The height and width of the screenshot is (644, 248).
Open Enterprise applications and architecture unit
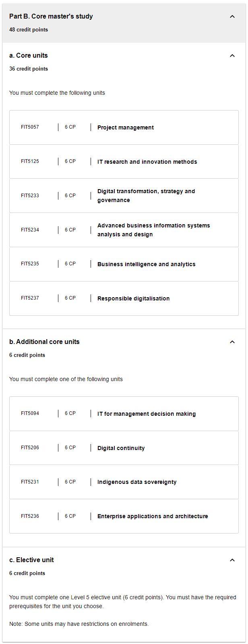(153, 516)
